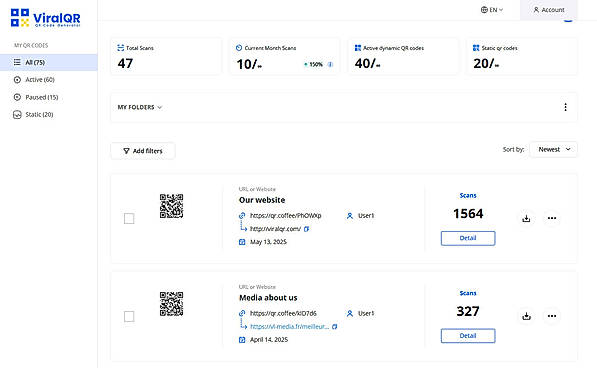Screen dimensions: 597x368
Task: Click the calendar icon beside May 13, 2025
Action: tap(242, 242)
